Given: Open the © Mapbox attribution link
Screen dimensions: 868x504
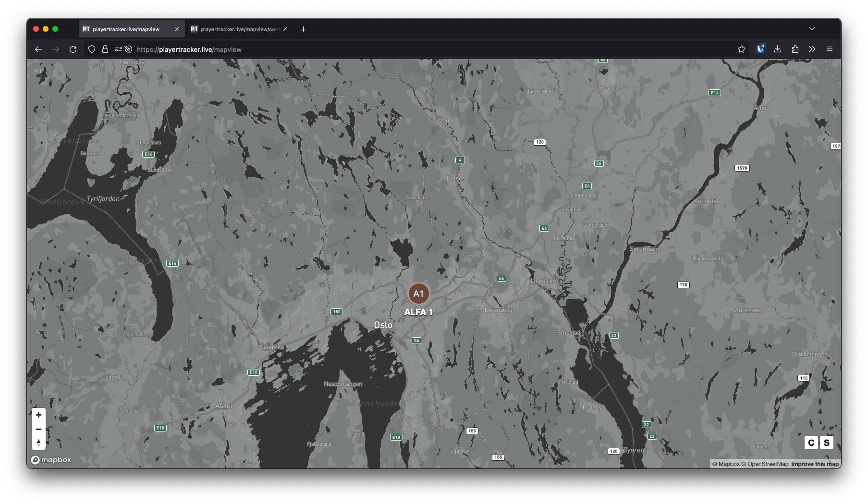Looking at the screenshot, I should pos(726,464).
